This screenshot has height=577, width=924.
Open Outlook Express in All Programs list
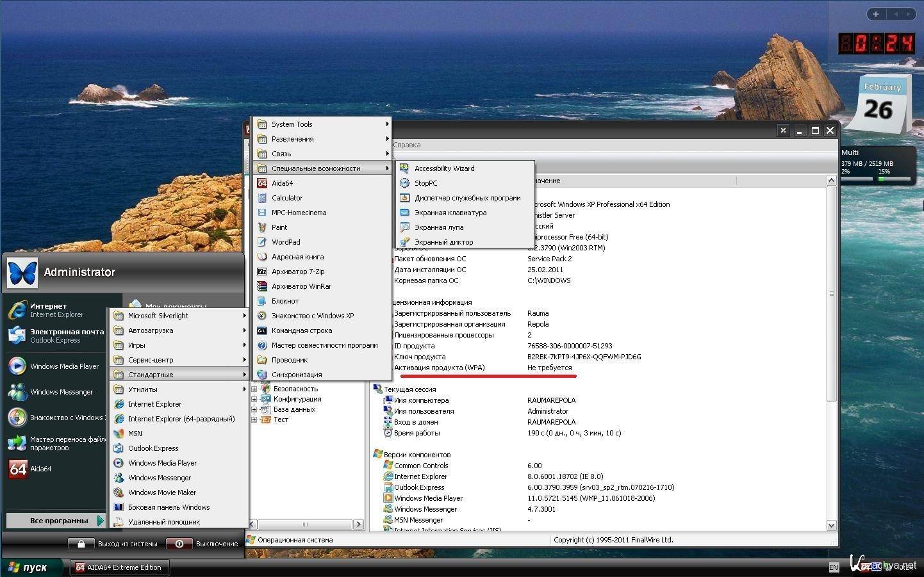pos(179,448)
